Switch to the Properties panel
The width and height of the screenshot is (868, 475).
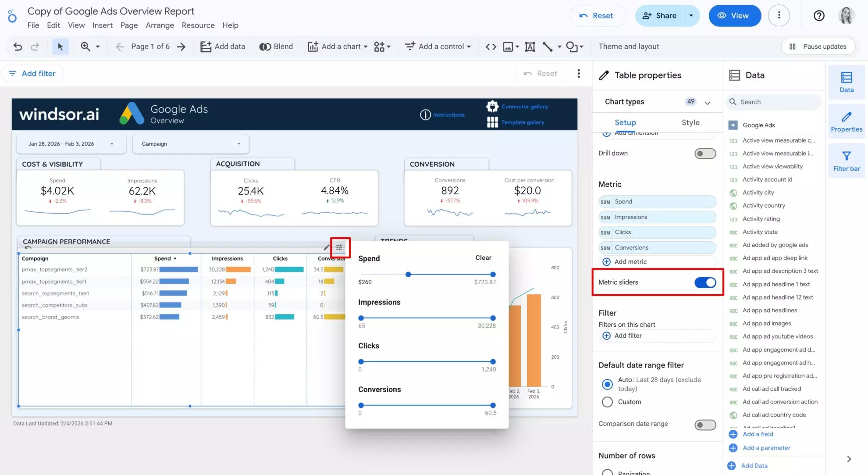click(846, 121)
